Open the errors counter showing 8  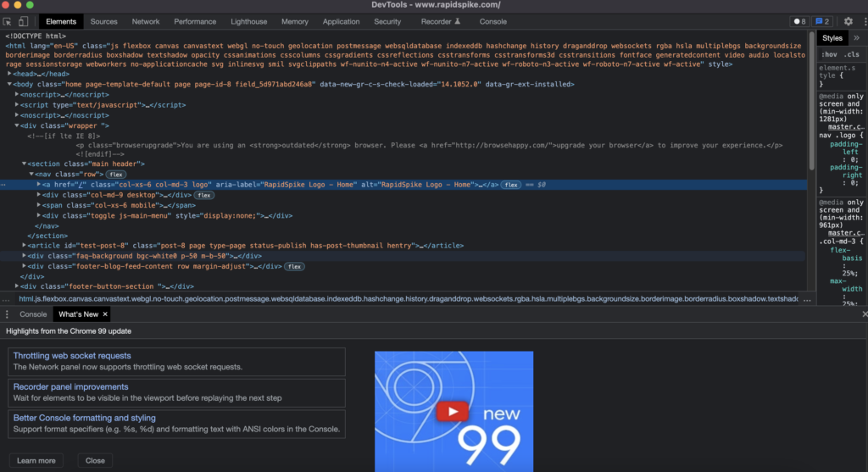800,21
